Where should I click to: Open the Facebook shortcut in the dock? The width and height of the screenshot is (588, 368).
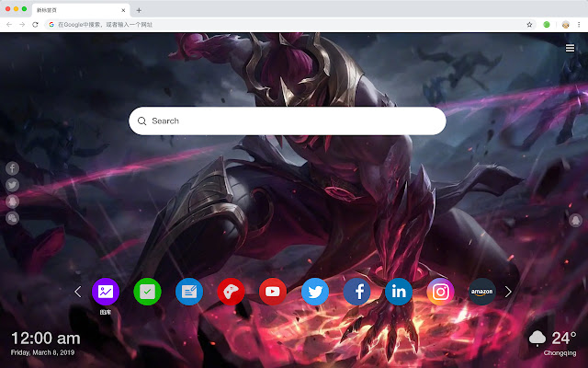357,292
